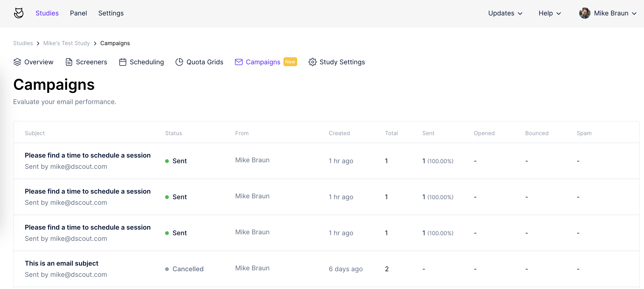
Task: Expand the Updates dropdown
Action: [x=506, y=13]
